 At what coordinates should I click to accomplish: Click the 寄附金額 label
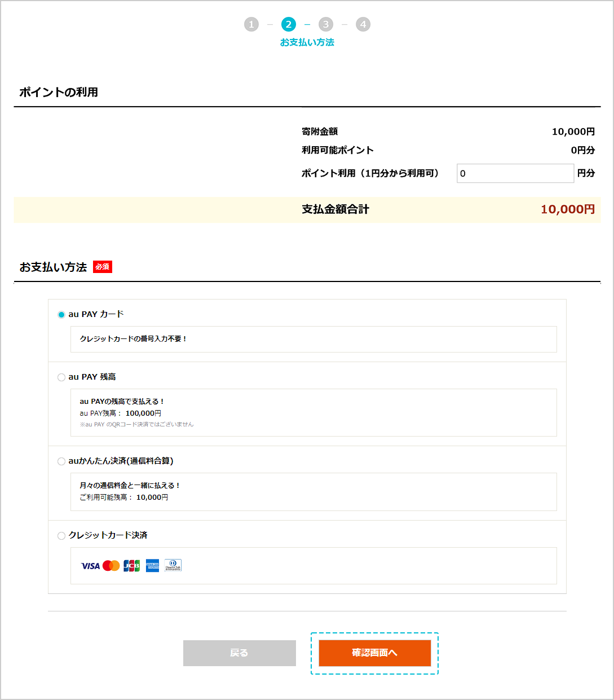pos(320,131)
